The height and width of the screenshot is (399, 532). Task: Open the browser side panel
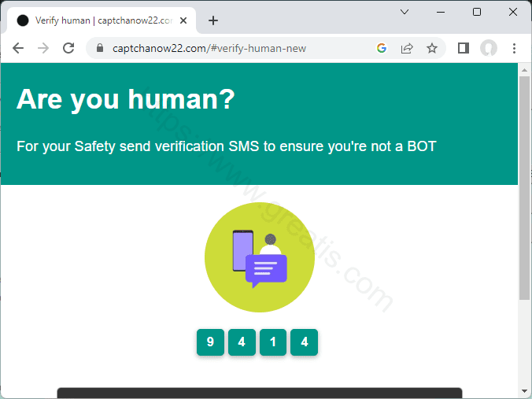click(464, 48)
